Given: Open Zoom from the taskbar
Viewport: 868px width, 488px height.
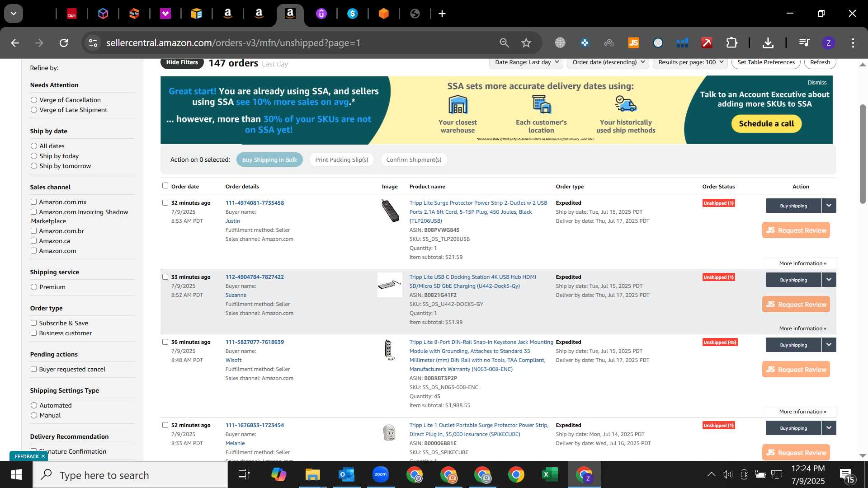Looking at the screenshot, I should 381,475.
